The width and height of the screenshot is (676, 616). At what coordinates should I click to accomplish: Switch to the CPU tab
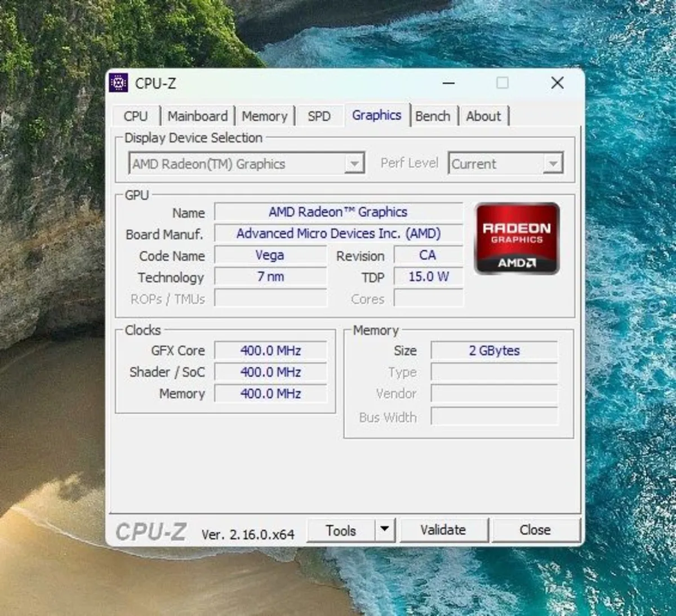[136, 116]
